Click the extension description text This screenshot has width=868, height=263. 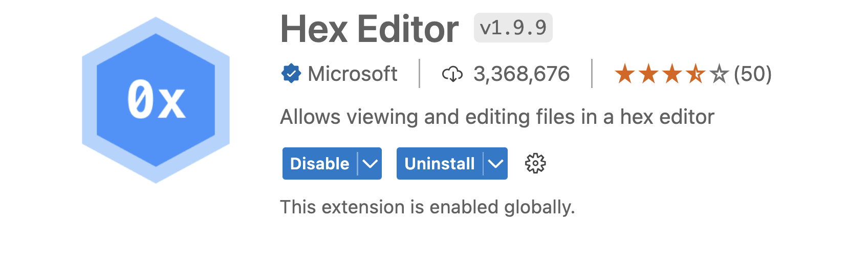[x=496, y=117]
